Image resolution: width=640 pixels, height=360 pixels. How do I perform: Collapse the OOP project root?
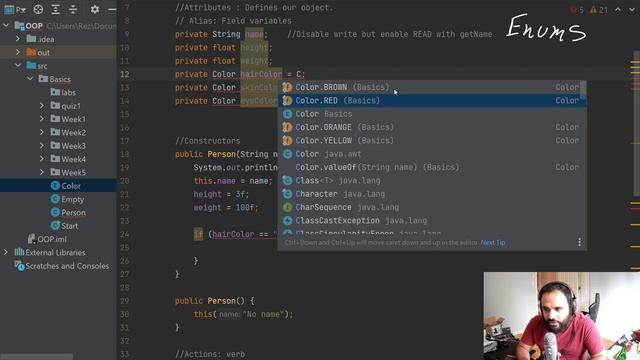pos(6,26)
